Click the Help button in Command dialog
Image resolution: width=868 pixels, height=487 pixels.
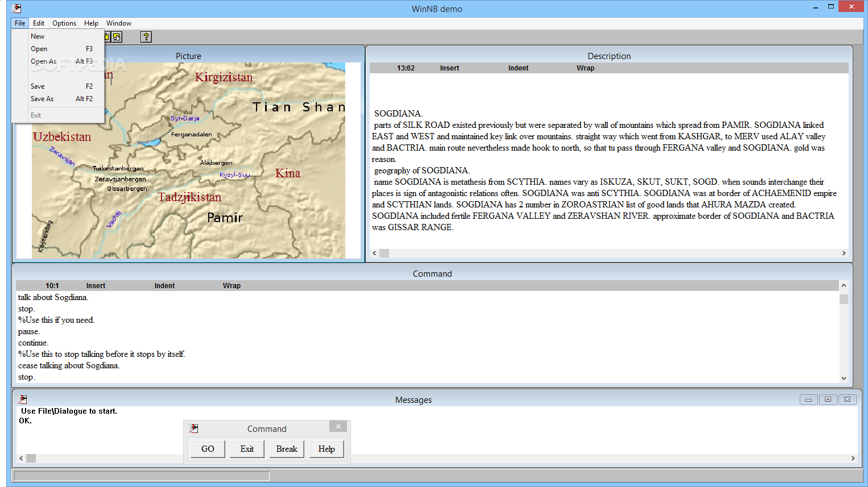[326, 449]
